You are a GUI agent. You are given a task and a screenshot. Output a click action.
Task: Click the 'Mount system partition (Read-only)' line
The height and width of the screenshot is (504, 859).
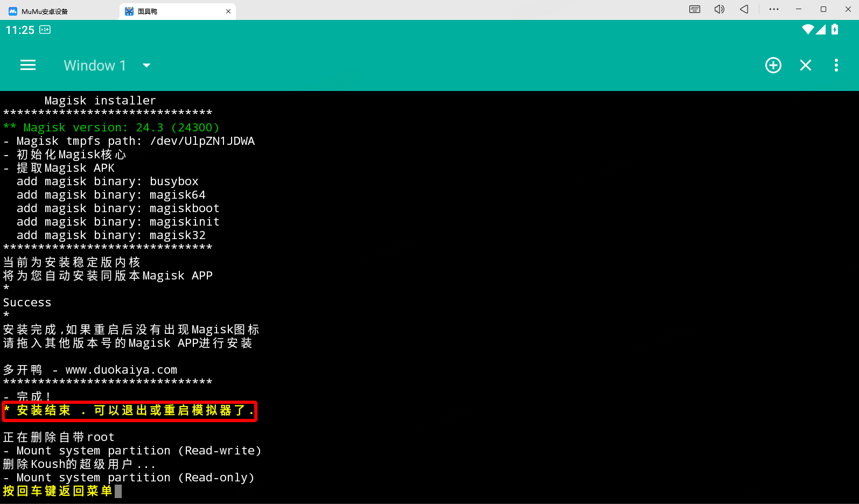129,478
